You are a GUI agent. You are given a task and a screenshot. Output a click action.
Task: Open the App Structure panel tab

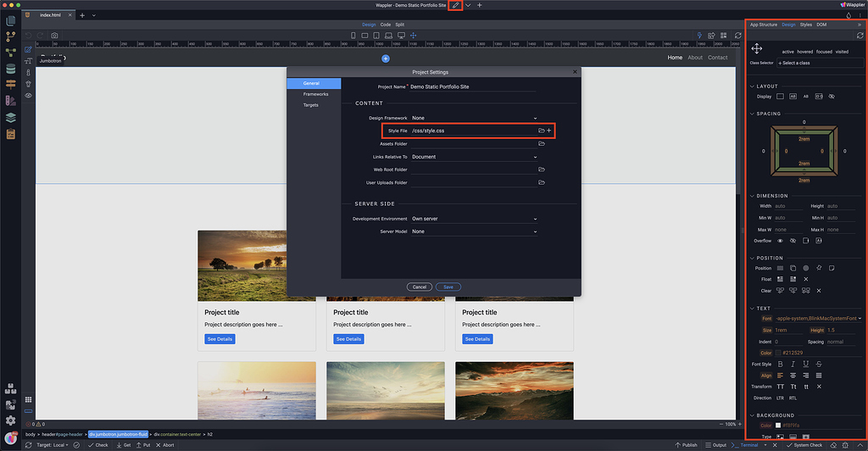[x=764, y=25]
